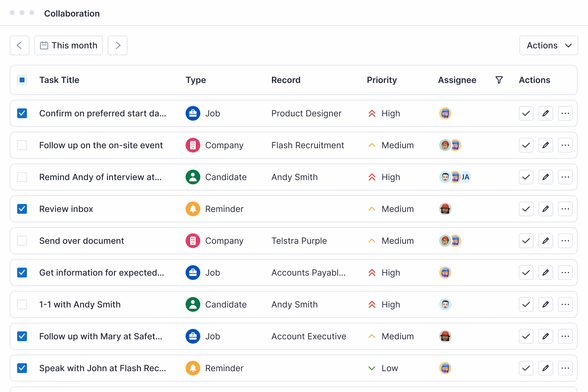Screen dimensions: 588x392
Task: Edit the Remind Andy of interview task
Action: (546, 177)
